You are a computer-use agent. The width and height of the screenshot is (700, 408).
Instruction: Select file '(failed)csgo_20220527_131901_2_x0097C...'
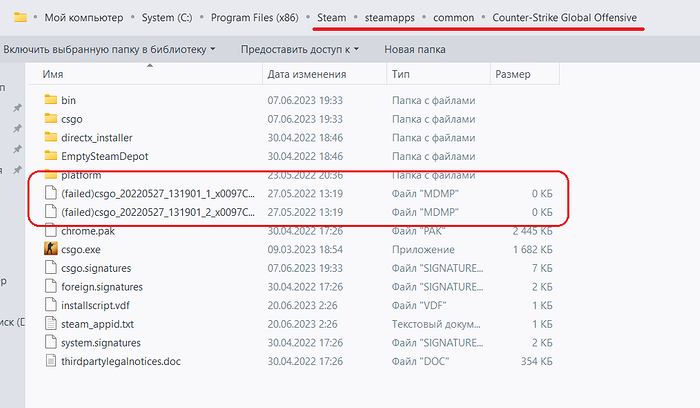click(158, 212)
